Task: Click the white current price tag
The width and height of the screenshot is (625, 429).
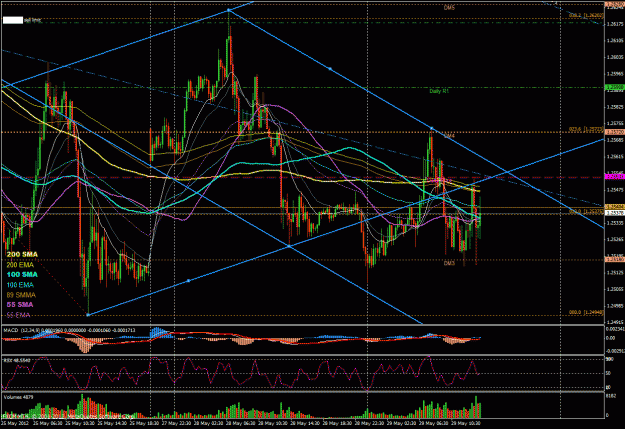Action: [x=615, y=213]
